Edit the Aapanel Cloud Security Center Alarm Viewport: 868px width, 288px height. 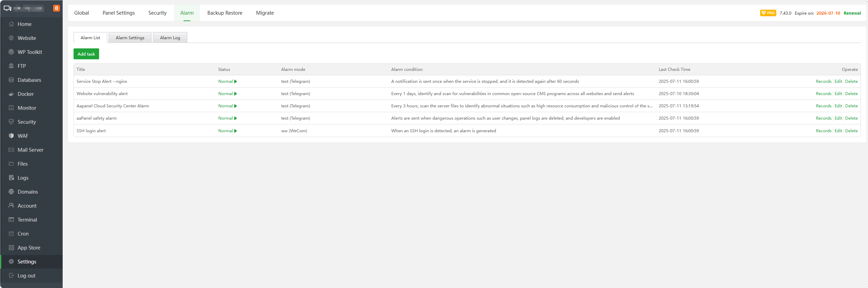(x=838, y=106)
